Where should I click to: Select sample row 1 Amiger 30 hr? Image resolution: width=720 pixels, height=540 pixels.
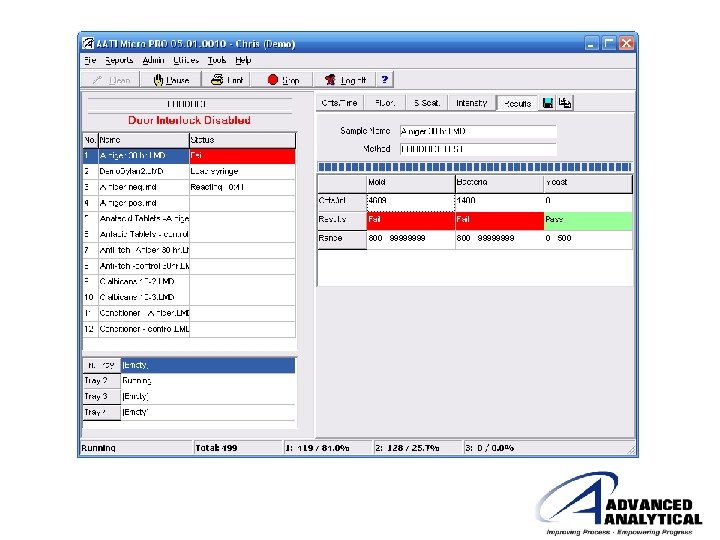coord(189,156)
